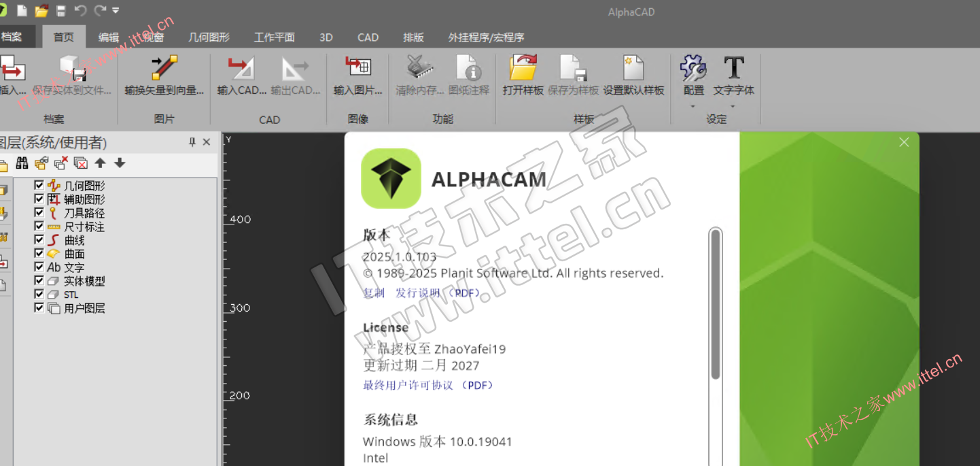
Task: Move layer down with the down arrow
Action: [x=120, y=163]
